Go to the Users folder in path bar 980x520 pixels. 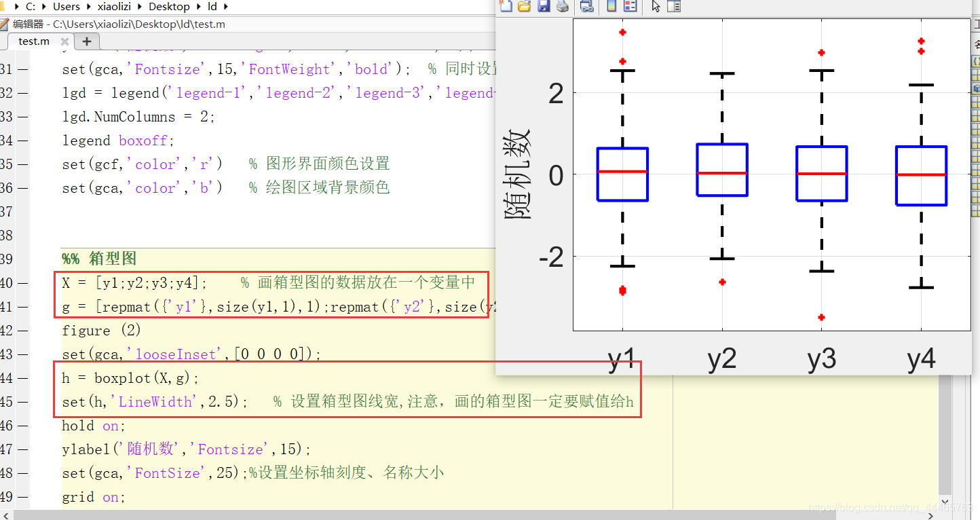click(67, 7)
